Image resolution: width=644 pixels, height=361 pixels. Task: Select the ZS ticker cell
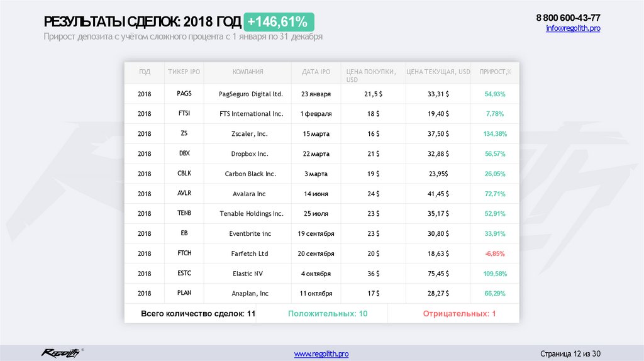(x=184, y=133)
